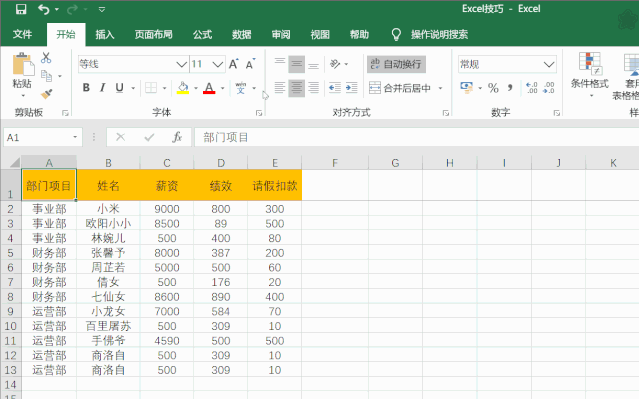Open the 文件 menu
The width and height of the screenshot is (639, 399).
tap(22, 35)
